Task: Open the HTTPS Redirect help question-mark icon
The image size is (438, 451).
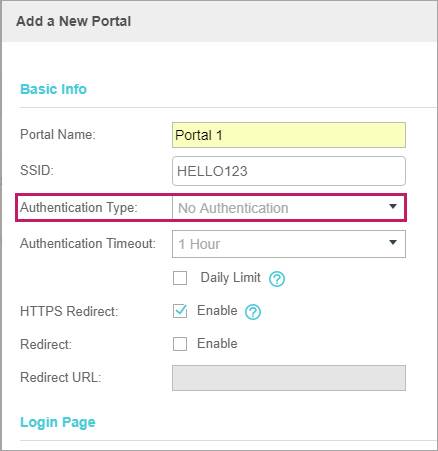Action: [253, 312]
